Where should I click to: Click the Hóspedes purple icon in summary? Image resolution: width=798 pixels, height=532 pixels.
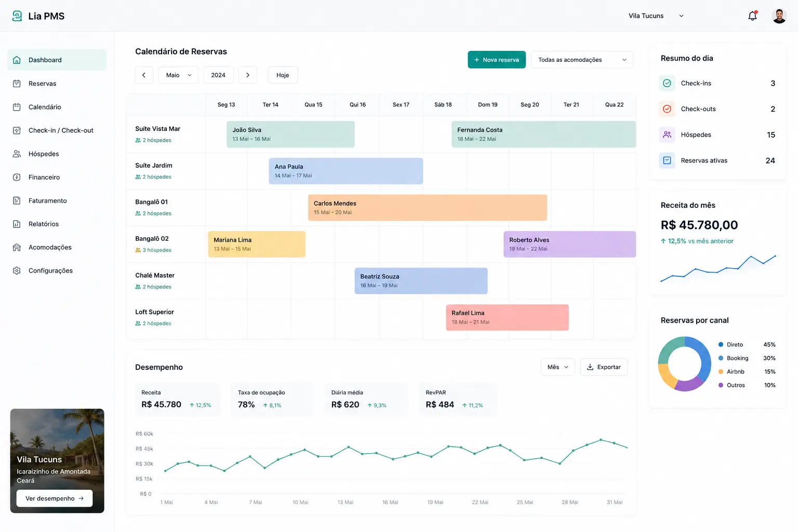[667, 135]
